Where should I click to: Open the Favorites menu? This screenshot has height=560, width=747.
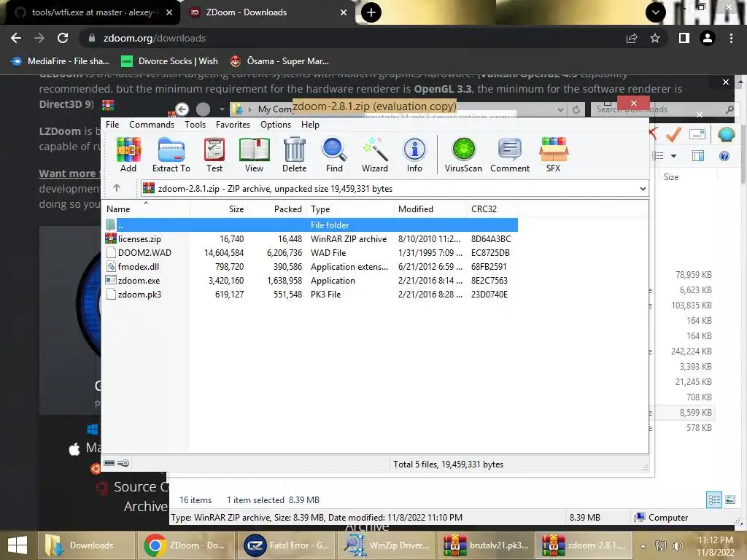(233, 124)
